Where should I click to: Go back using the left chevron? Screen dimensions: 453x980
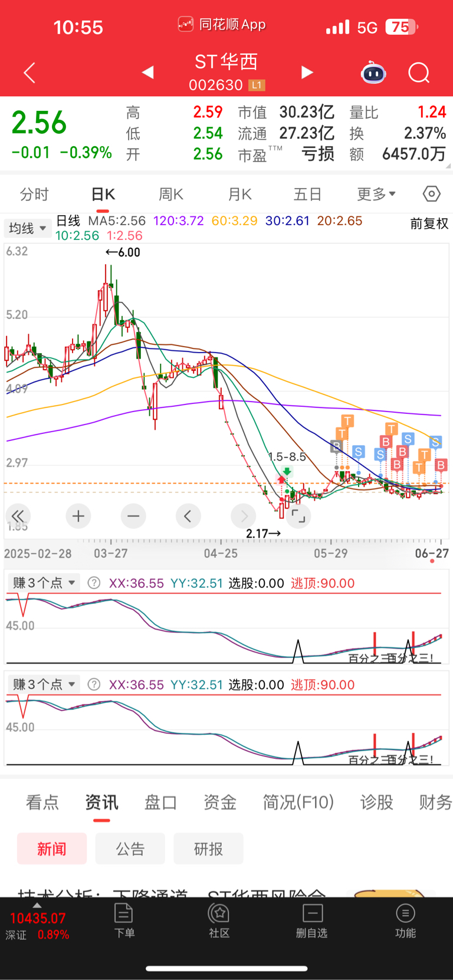(29, 73)
